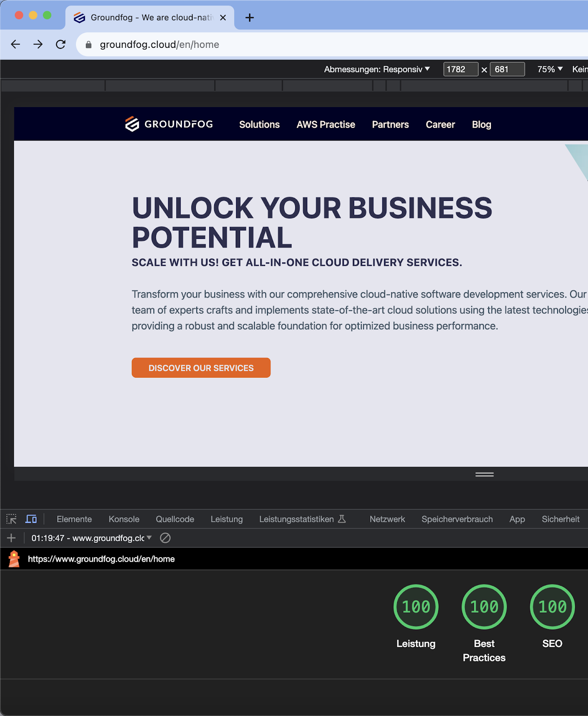Image resolution: width=588 pixels, height=716 pixels.
Task: Grab the viewport resize handle below the page
Action: [485, 474]
